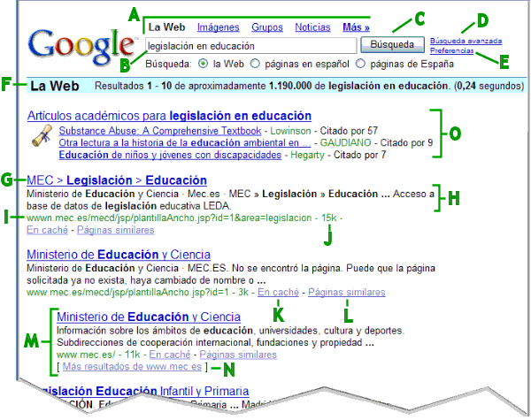This screenshot has height=420, width=531.
Task: Click author name Hegarty
Action: coord(307,155)
